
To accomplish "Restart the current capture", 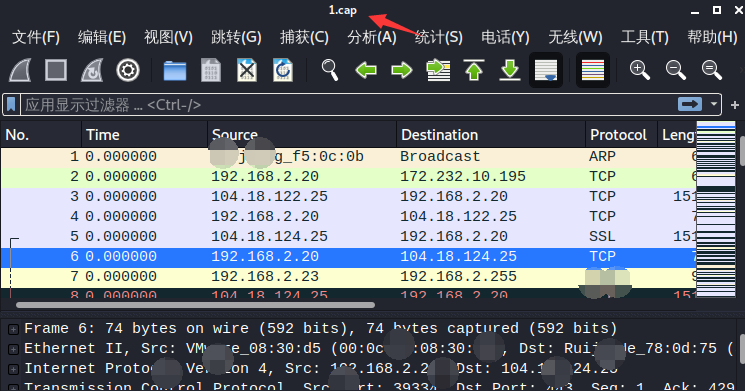I will pos(92,70).
